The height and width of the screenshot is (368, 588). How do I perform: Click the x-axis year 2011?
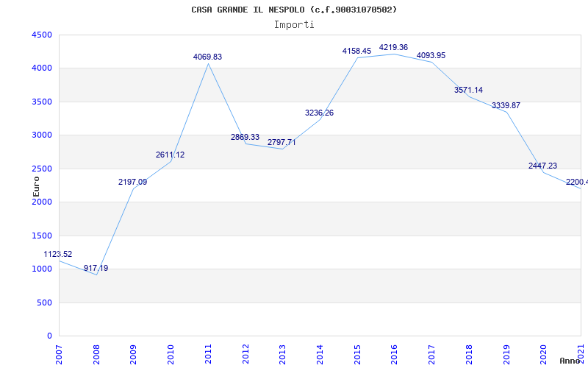[x=209, y=355]
